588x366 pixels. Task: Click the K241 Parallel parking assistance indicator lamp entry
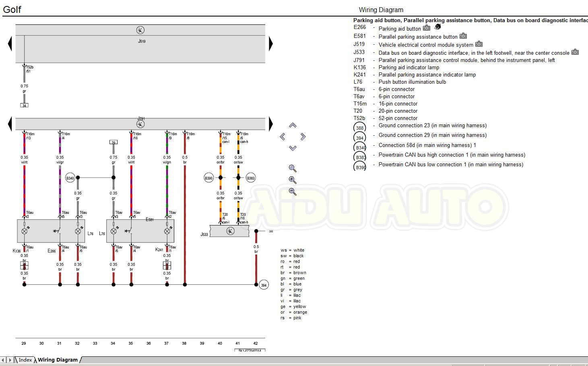(x=415, y=74)
